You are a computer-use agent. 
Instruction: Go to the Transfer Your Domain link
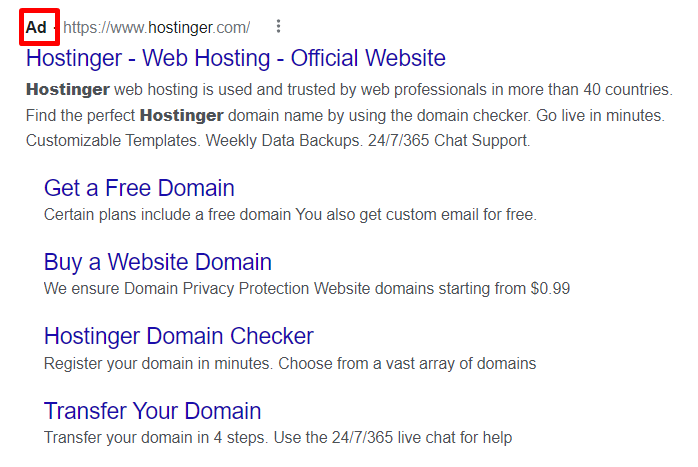153,411
